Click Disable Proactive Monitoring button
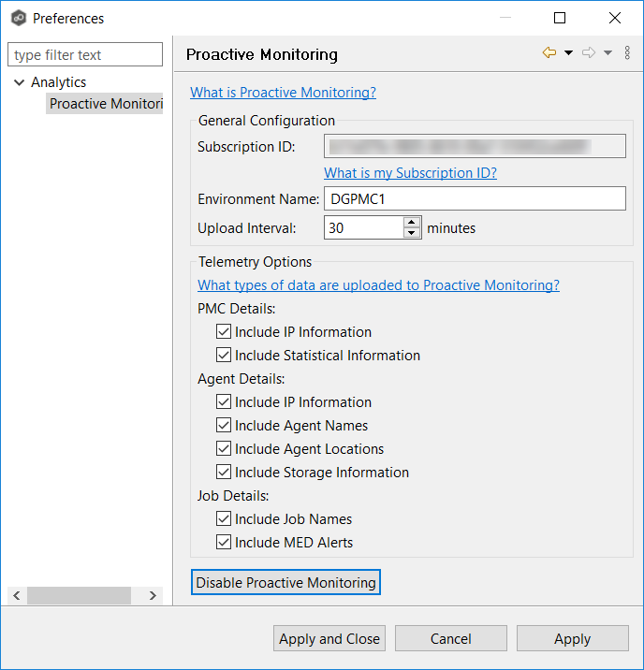Screen dimensions: 644x670 (x=285, y=583)
